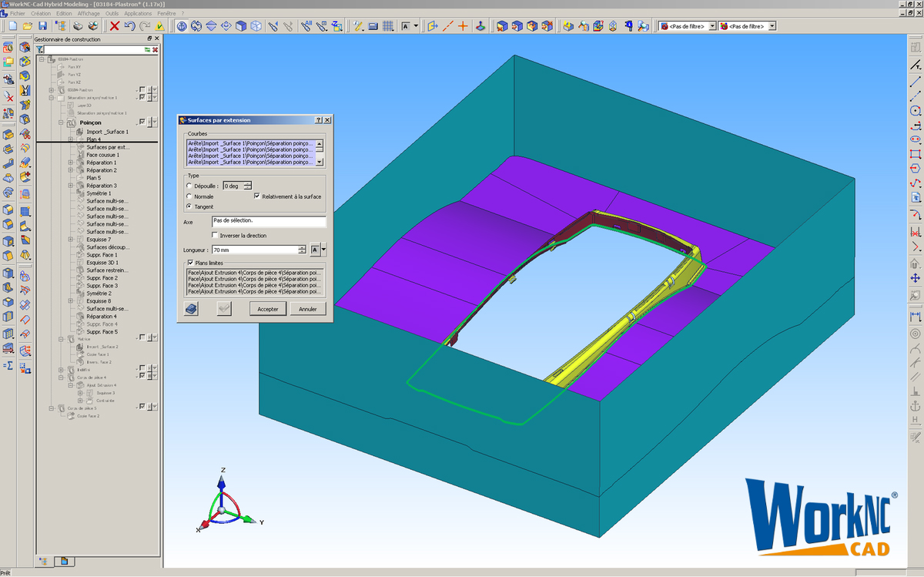Image resolution: width=924 pixels, height=577 pixels.
Task: Select the wireframe cube display icon
Action: coord(256,26)
